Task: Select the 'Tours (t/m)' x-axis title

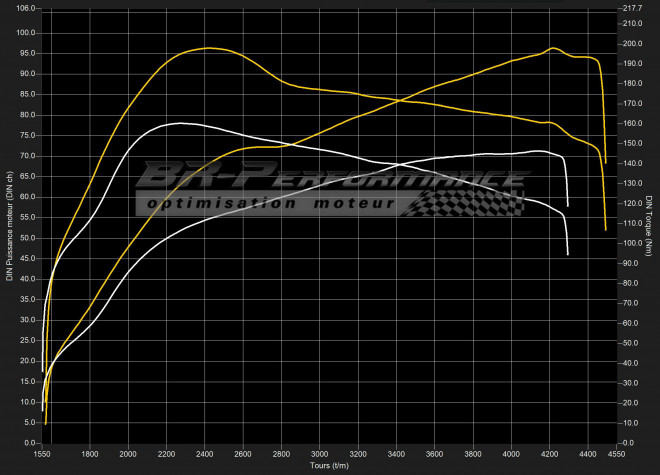Action: (328, 465)
